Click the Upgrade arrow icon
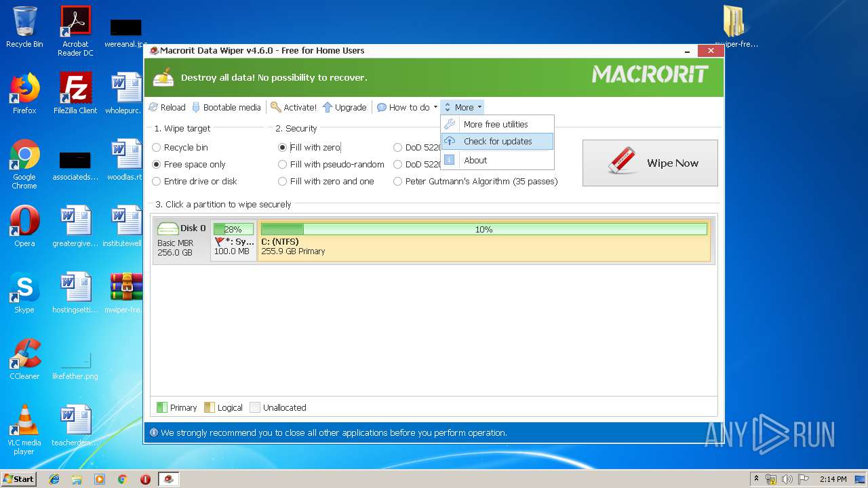868x488 pixels. (328, 107)
